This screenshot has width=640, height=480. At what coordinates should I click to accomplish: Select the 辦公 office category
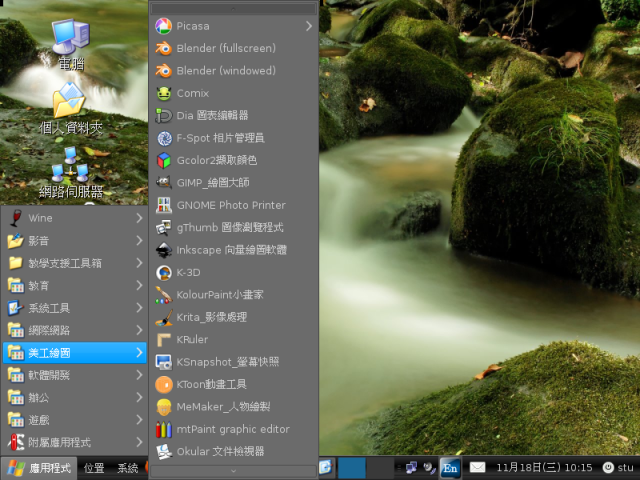tap(75, 398)
